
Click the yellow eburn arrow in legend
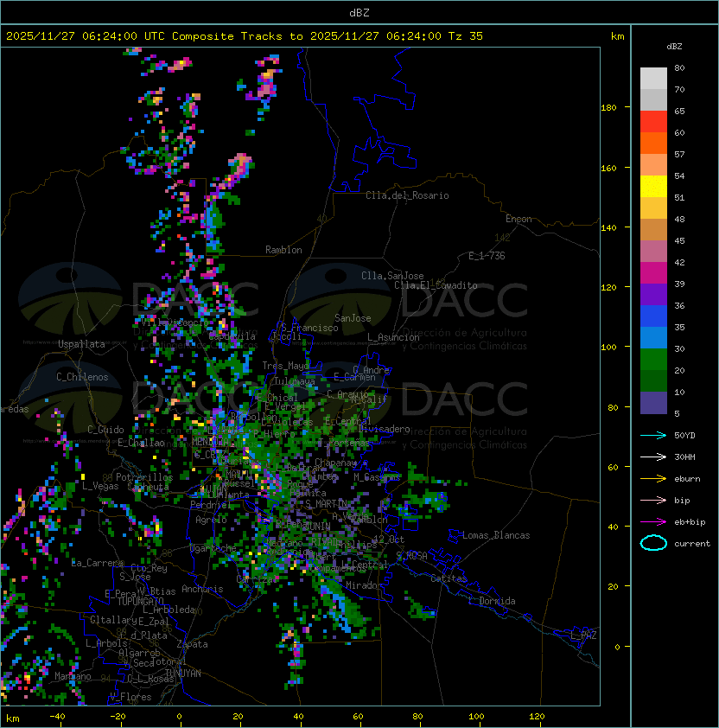[x=653, y=479]
